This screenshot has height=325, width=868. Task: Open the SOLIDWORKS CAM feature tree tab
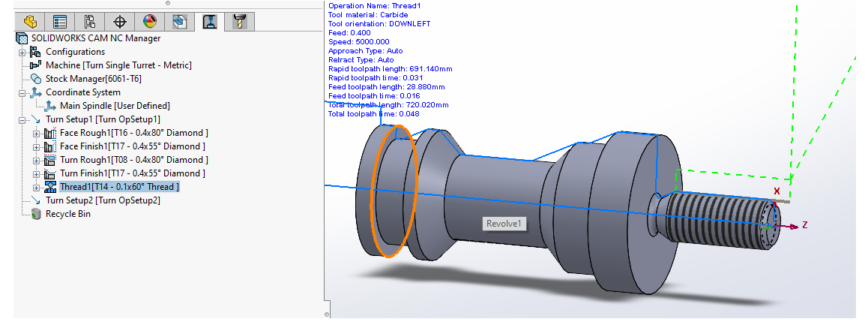point(179,22)
